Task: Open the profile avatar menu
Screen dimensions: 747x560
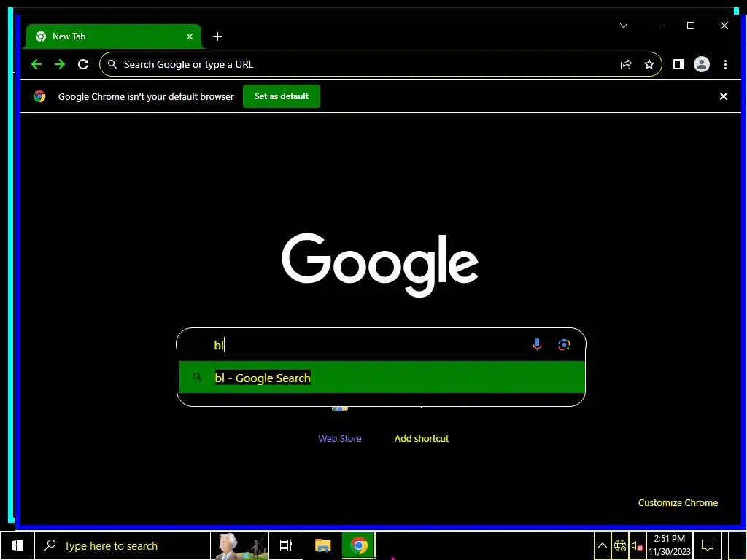Action: 701,64
